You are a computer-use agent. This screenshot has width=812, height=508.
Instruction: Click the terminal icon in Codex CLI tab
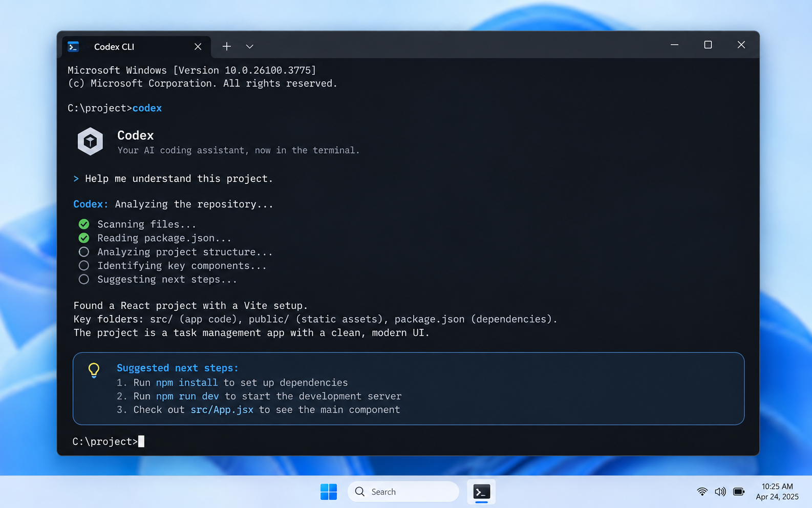pos(73,47)
